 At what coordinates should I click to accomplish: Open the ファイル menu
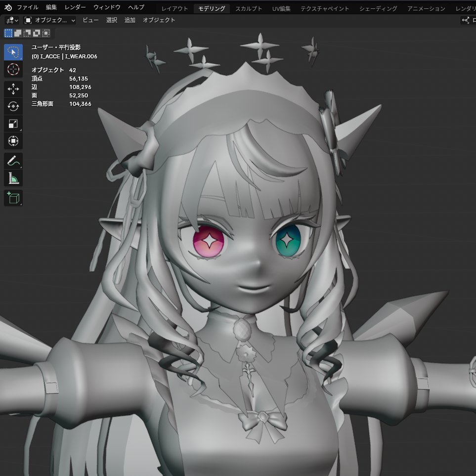click(27, 7)
